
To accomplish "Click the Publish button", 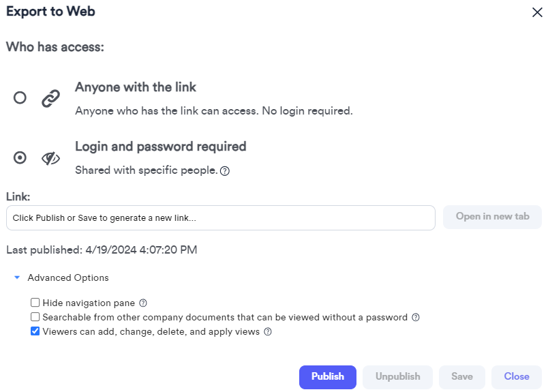I will pyautogui.click(x=327, y=376).
